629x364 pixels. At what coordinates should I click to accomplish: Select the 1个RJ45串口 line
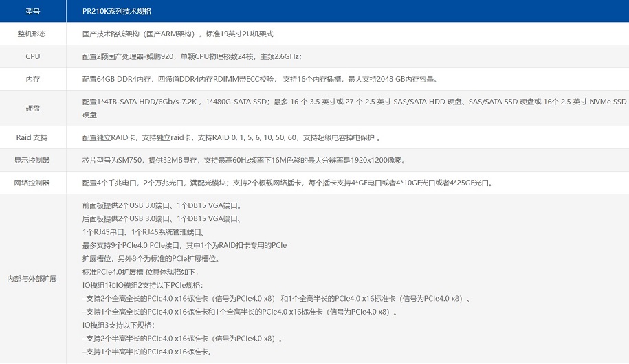[144, 232]
